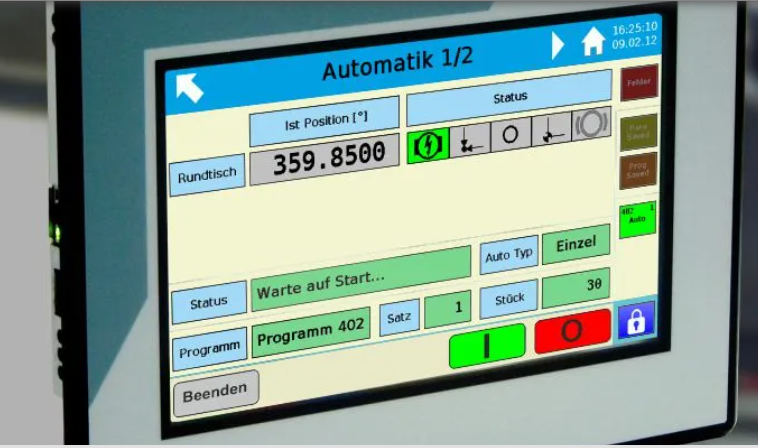Tap the green drive power status icon
The height and width of the screenshot is (448, 758).
[428, 145]
